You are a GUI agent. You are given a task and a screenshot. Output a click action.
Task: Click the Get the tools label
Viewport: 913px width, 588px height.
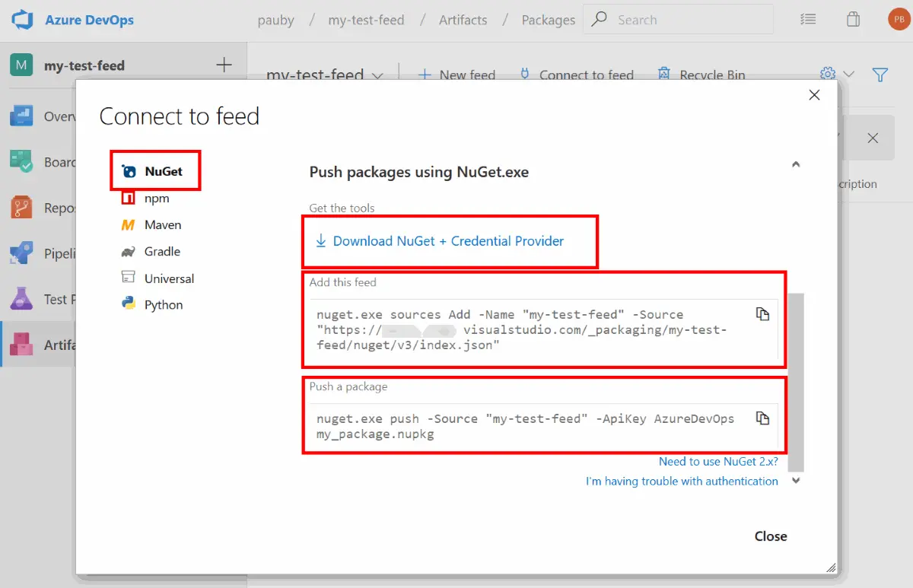click(342, 208)
